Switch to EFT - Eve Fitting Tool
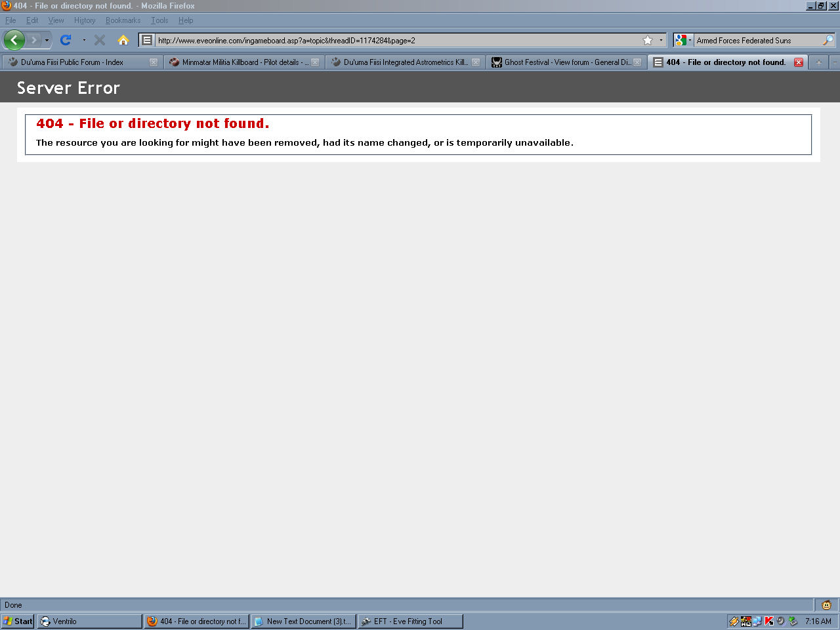This screenshot has height=630, width=840. [x=410, y=621]
